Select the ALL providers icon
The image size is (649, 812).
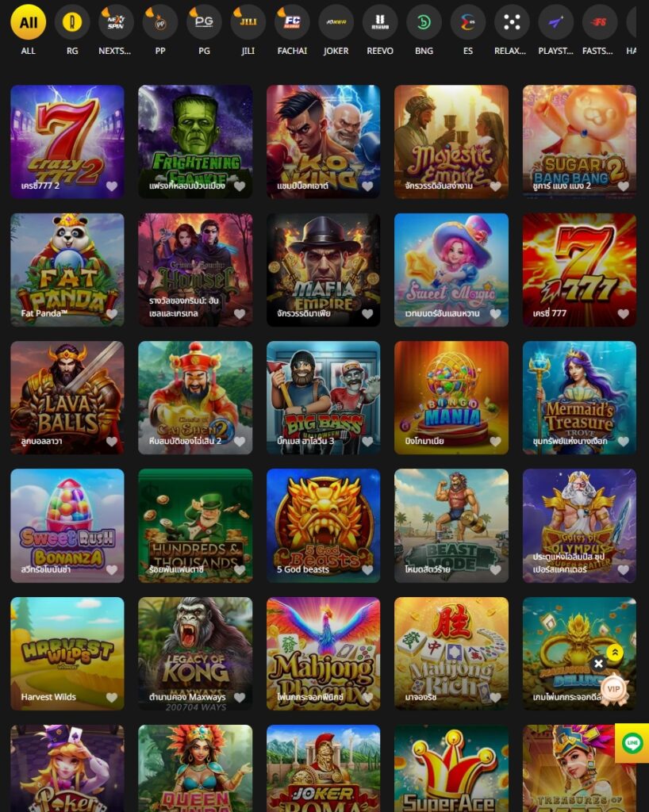(28, 22)
